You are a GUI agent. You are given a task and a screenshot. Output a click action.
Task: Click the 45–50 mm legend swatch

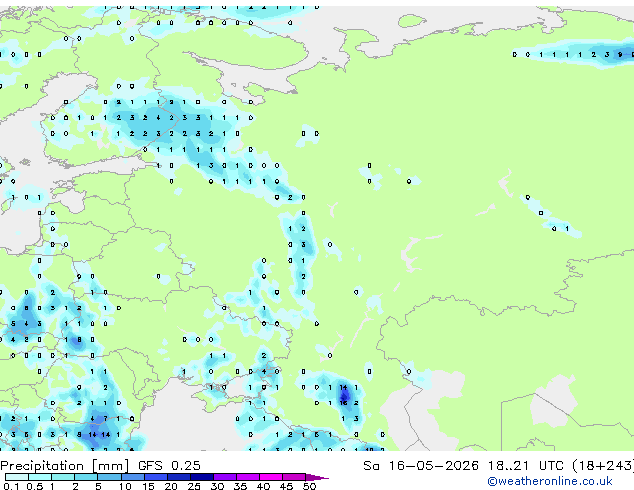point(294,477)
